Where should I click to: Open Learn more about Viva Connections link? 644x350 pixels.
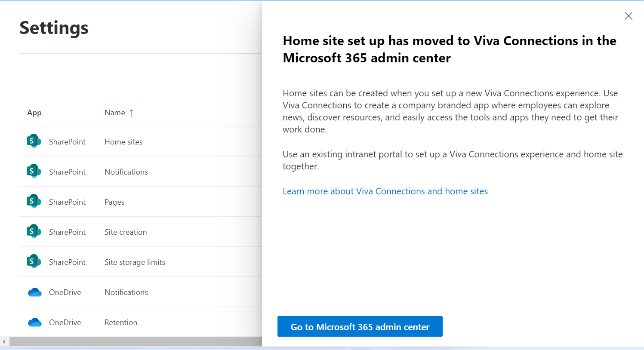(385, 191)
